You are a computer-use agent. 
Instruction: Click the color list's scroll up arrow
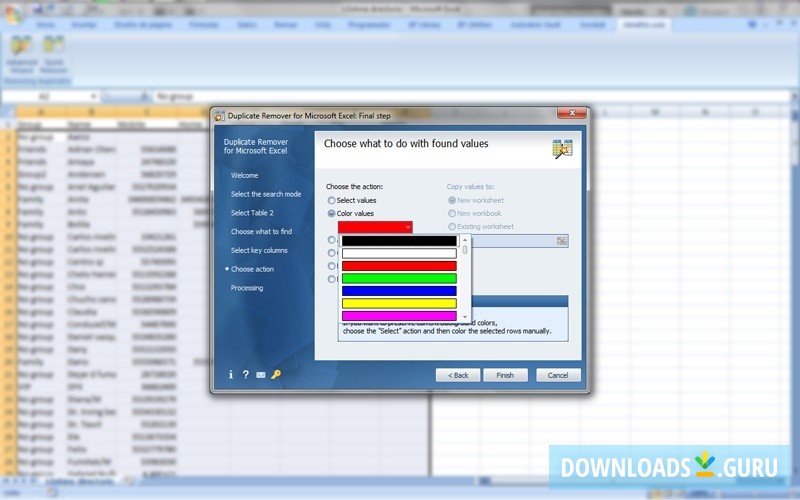click(465, 239)
